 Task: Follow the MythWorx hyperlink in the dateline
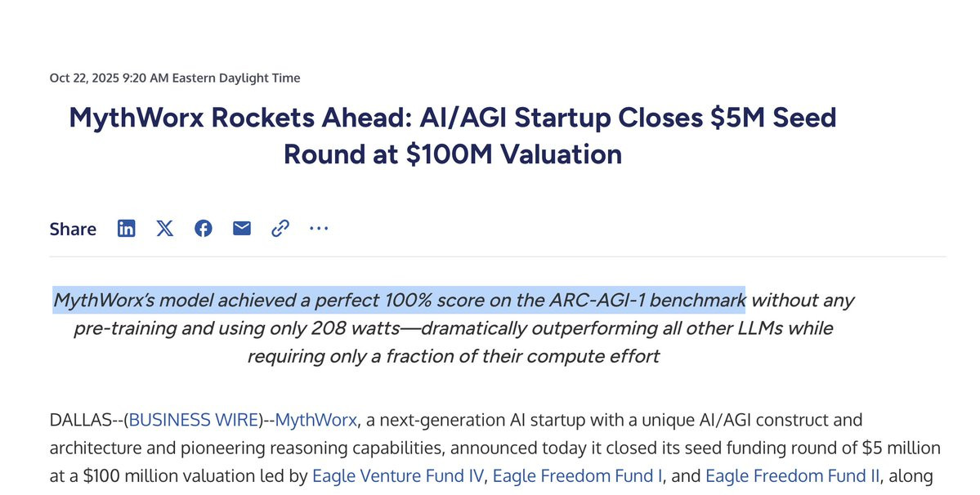(316, 420)
